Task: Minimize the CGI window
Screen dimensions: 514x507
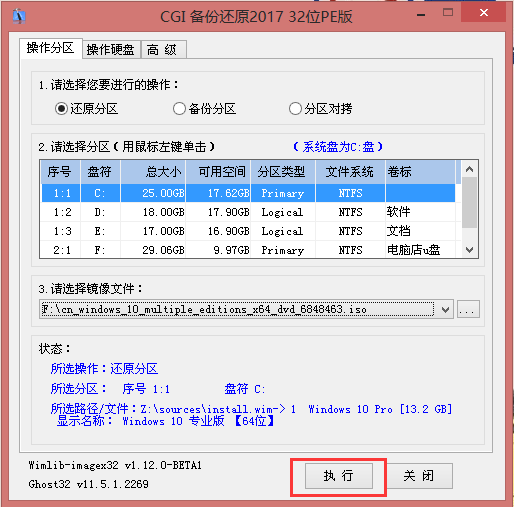Action: pos(421,15)
